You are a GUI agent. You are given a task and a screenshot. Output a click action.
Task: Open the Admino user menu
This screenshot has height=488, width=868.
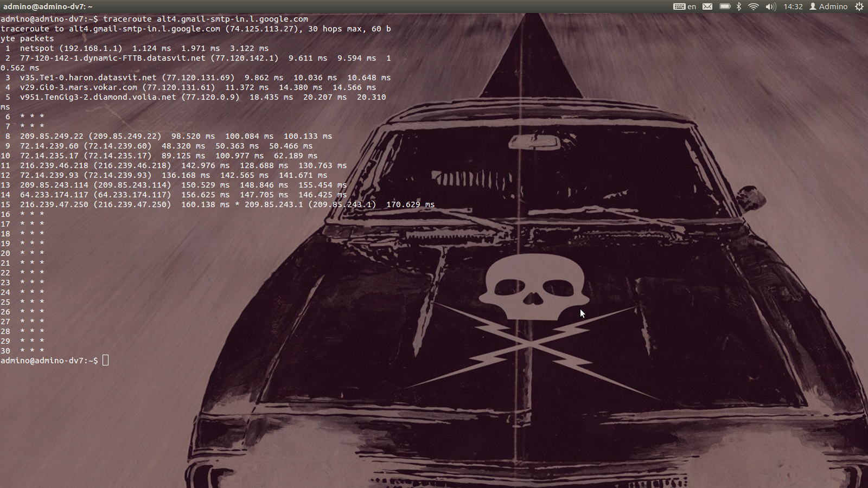click(x=828, y=7)
